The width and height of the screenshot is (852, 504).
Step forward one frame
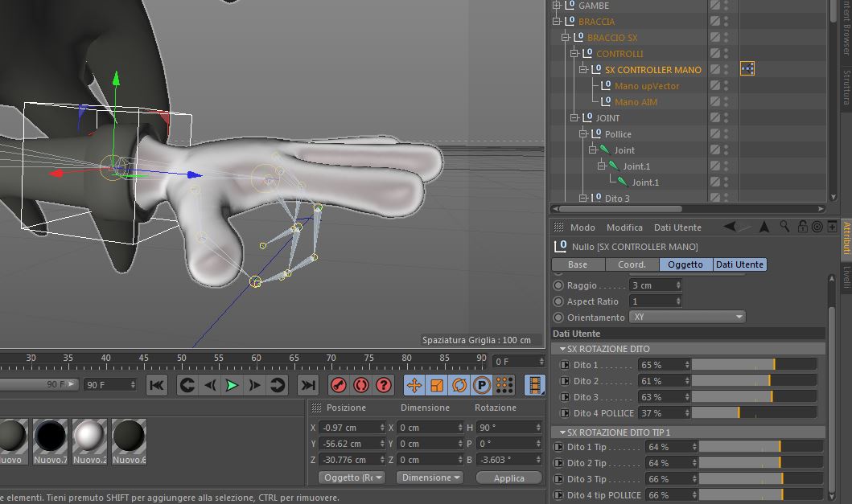tap(254, 386)
